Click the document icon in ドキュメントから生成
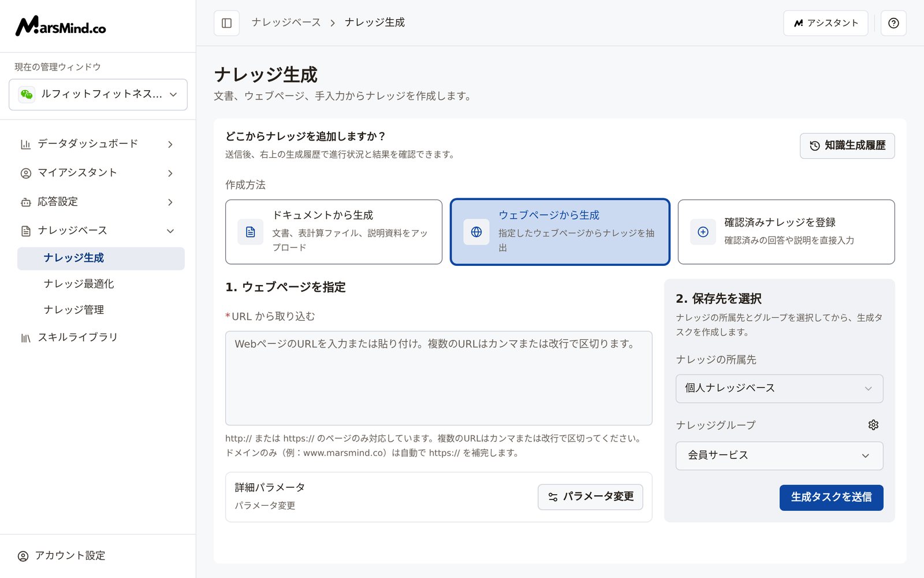 [x=250, y=232]
